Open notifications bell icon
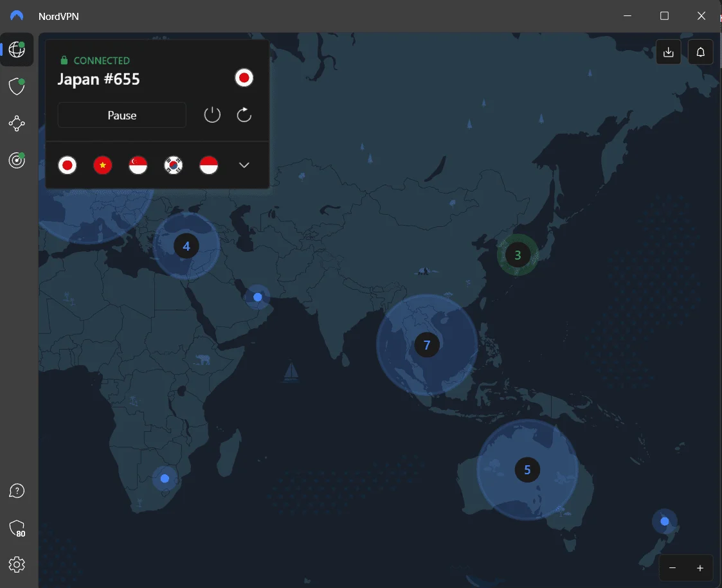The height and width of the screenshot is (588, 722). coord(700,52)
